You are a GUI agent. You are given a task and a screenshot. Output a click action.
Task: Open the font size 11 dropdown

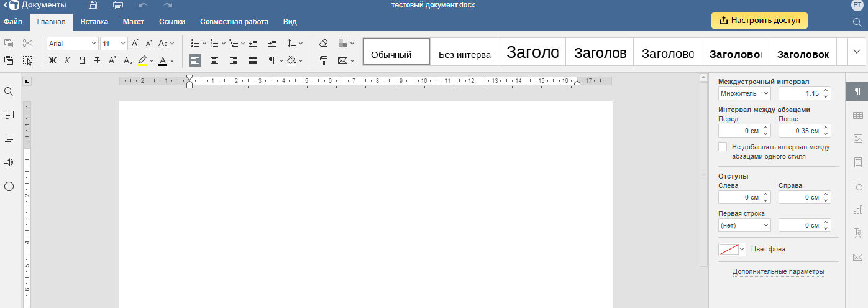click(122, 44)
